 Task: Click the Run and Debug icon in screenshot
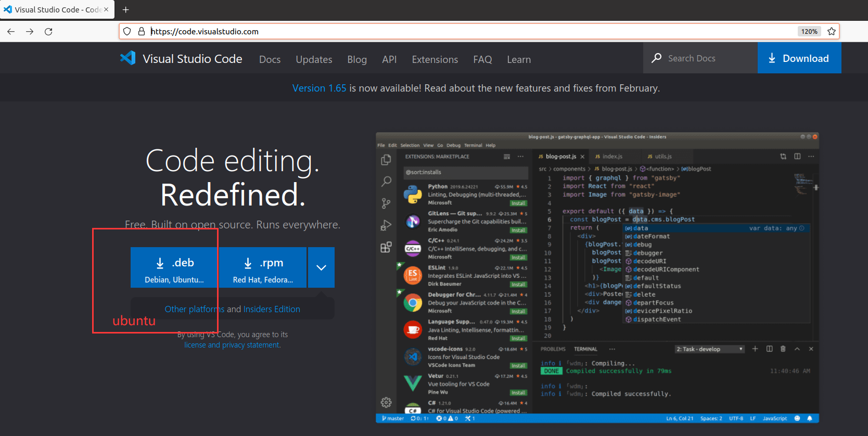click(x=386, y=225)
